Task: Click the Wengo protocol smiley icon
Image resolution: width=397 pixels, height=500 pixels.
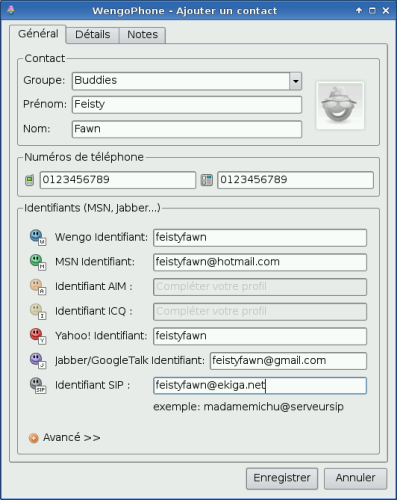Action: click(38, 237)
